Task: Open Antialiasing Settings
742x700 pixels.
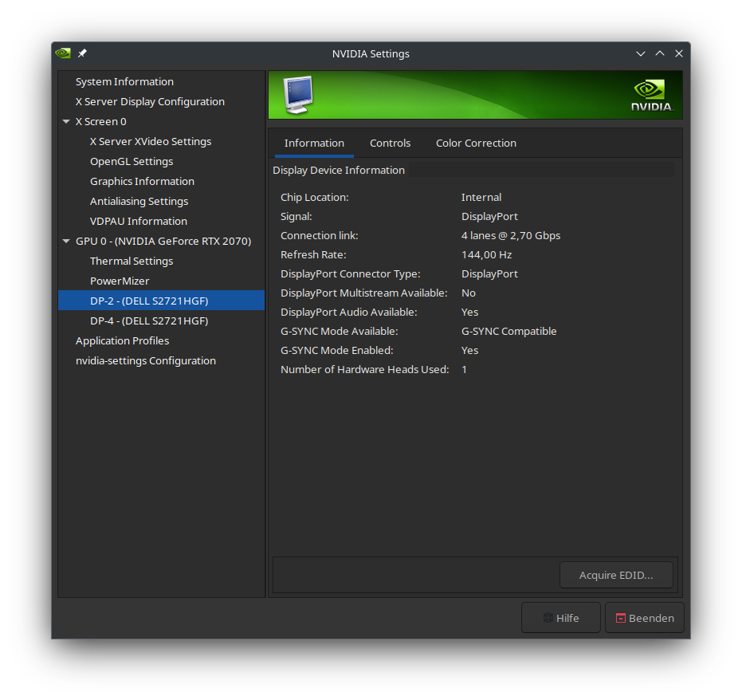Action: 139,201
